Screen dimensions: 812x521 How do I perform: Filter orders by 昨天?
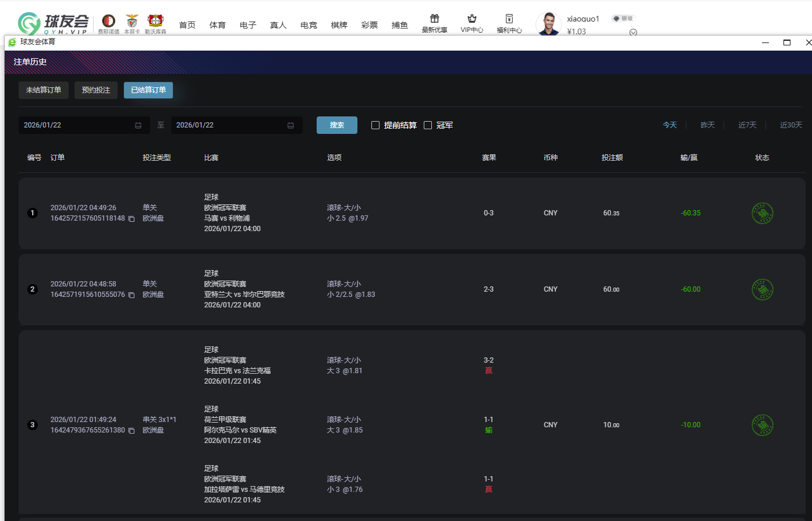pos(707,125)
